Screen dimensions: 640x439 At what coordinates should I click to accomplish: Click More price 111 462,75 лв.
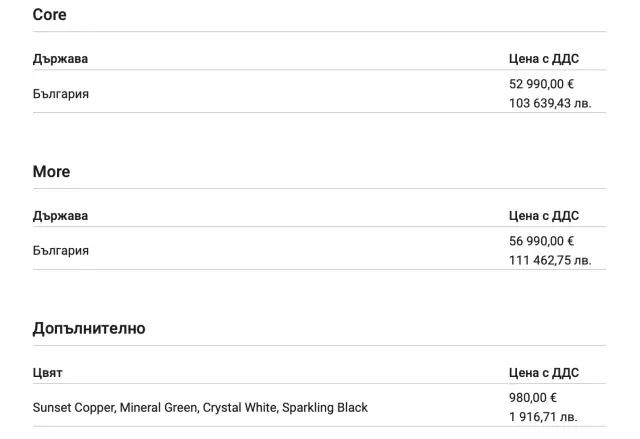coord(549,260)
